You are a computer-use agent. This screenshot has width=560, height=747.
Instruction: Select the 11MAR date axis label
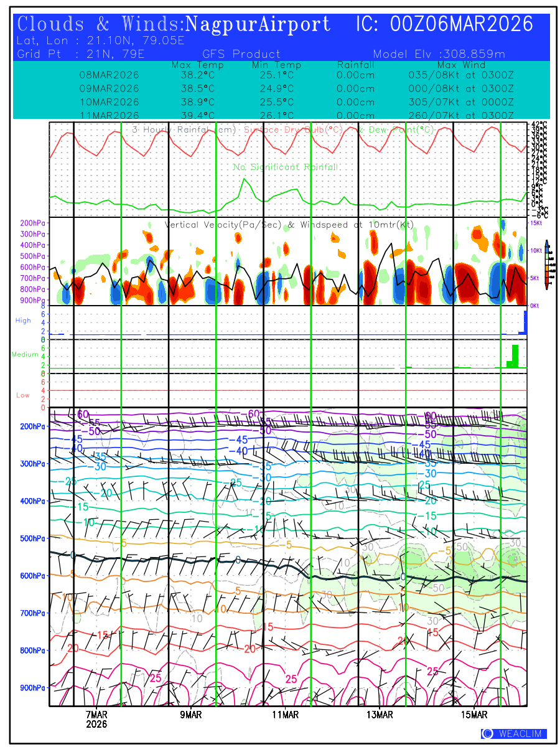click(x=285, y=715)
